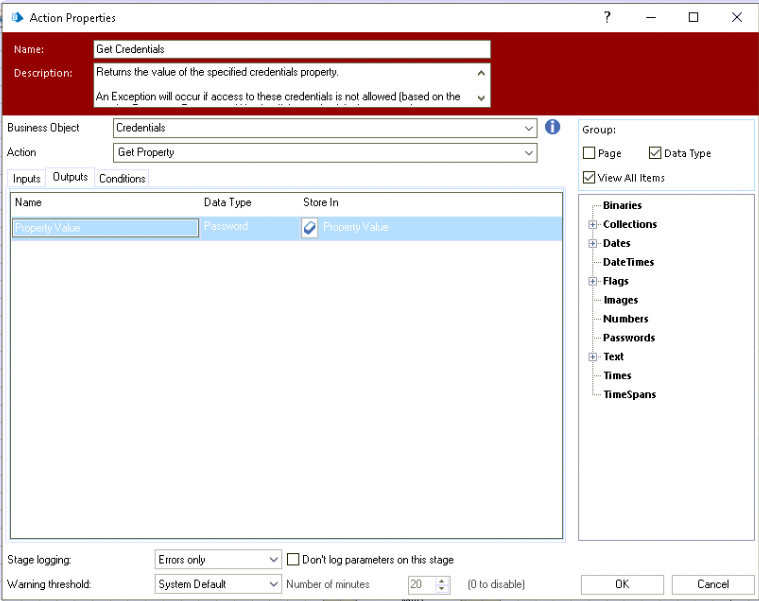Image resolution: width=759 pixels, height=601 pixels.
Task: Open the Stage logging dropdown
Action: coord(274,560)
